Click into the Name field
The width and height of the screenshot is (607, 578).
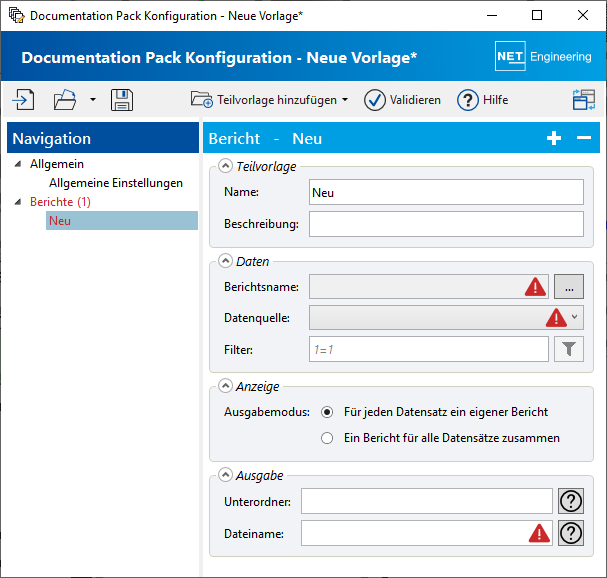point(446,192)
